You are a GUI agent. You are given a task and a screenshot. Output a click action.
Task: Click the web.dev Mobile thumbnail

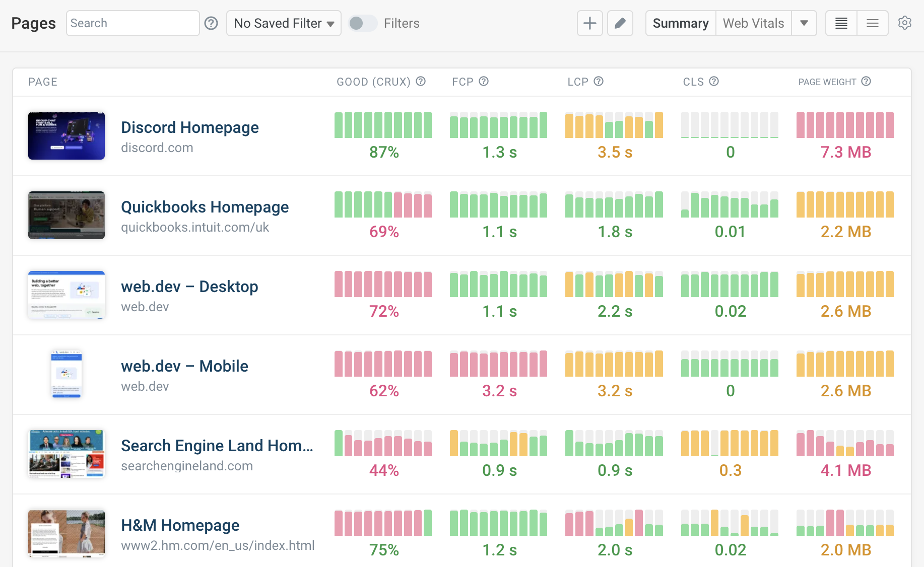coord(67,374)
